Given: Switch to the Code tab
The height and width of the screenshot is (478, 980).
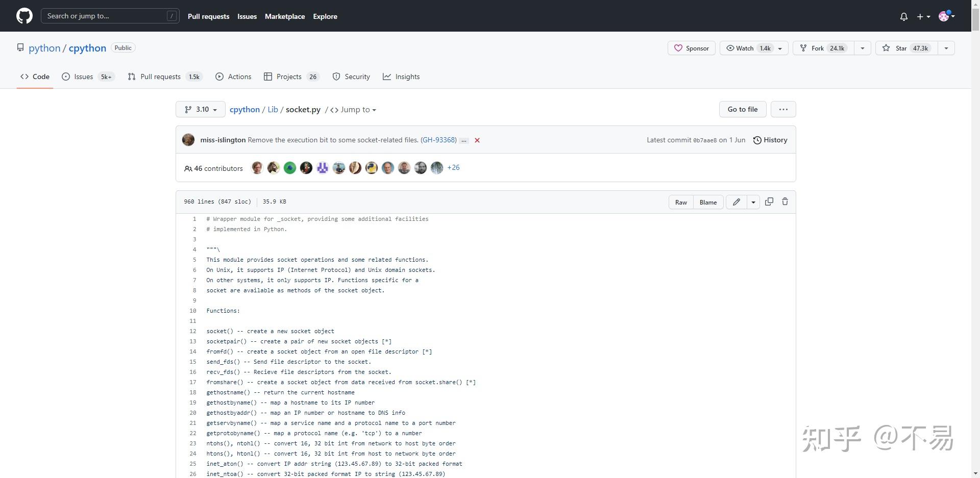Looking at the screenshot, I should [x=35, y=77].
